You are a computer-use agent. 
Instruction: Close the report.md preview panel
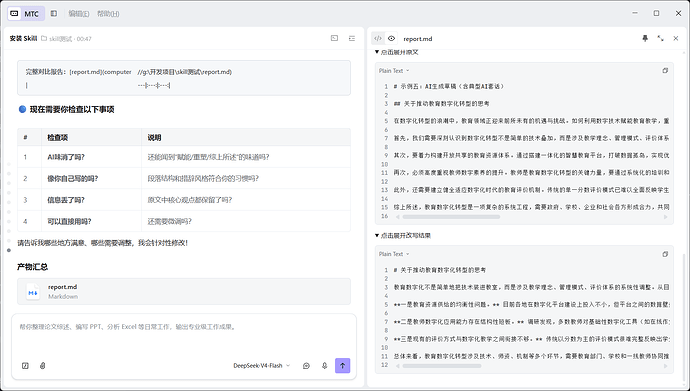click(676, 38)
